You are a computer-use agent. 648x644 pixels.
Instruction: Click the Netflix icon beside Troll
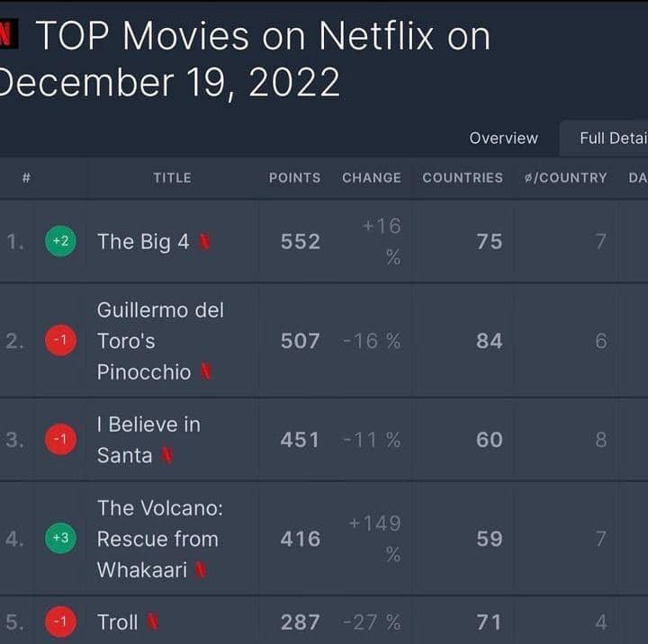coord(153,622)
